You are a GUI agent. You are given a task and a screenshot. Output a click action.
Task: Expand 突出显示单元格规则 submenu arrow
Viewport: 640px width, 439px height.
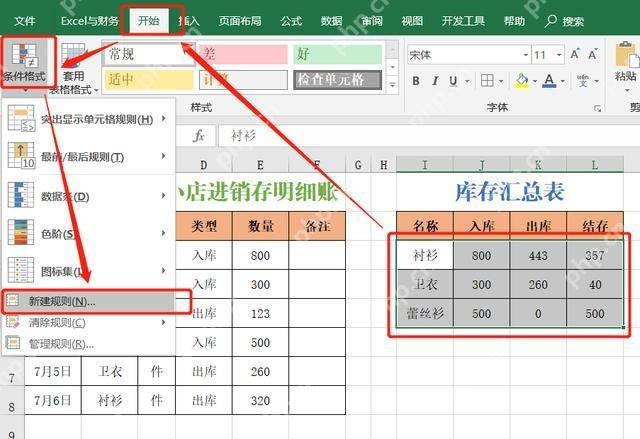[164, 119]
